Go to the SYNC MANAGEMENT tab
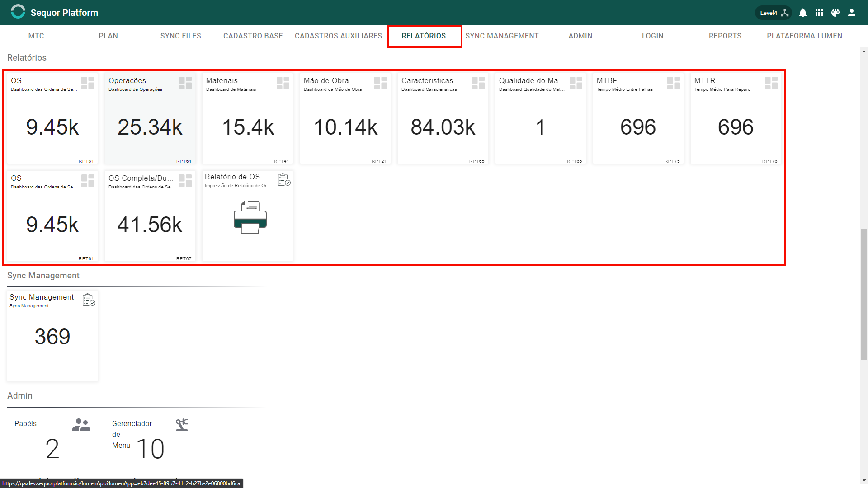868x488 pixels. (502, 36)
